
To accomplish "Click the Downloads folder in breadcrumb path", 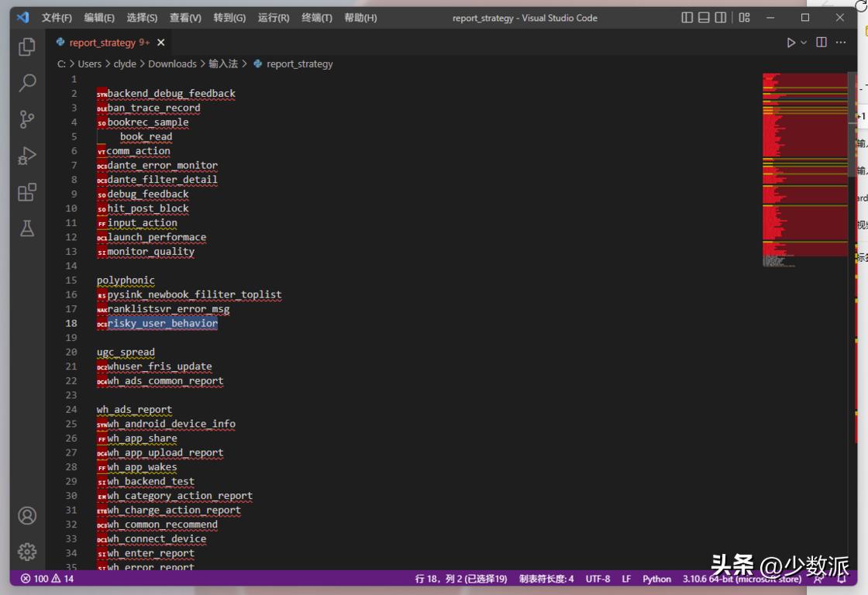I will pos(172,64).
